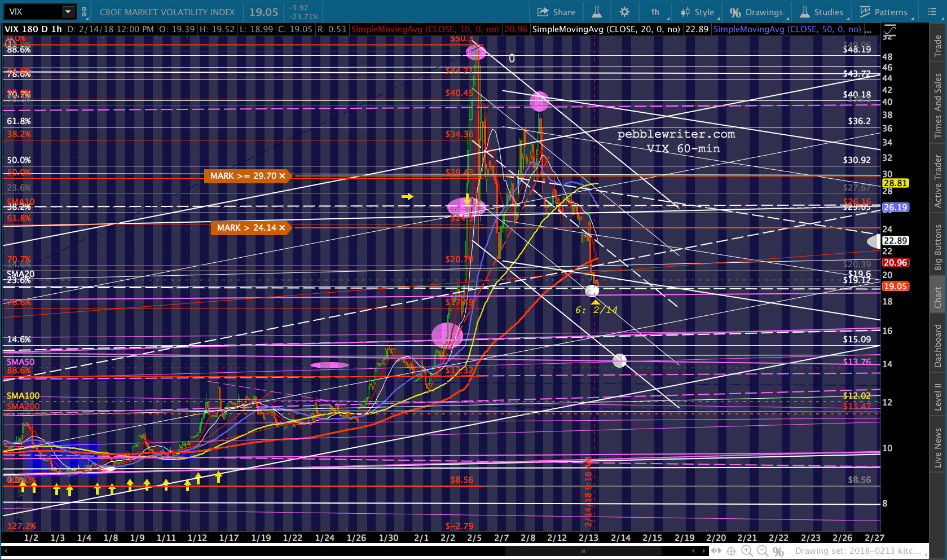This screenshot has height=560, width=947.
Task: Select the crosshair pan tool icon
Action: click(x=731, y=551)
